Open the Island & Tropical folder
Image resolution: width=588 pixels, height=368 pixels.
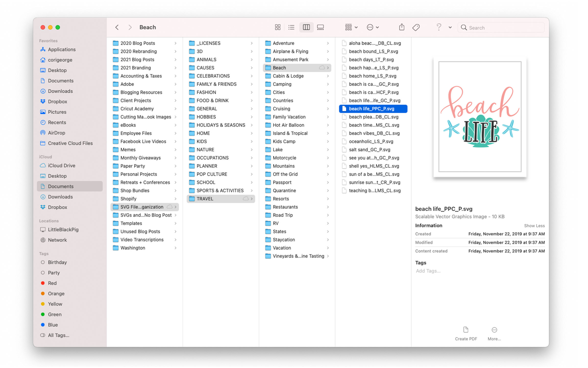[x=297, y=133]
